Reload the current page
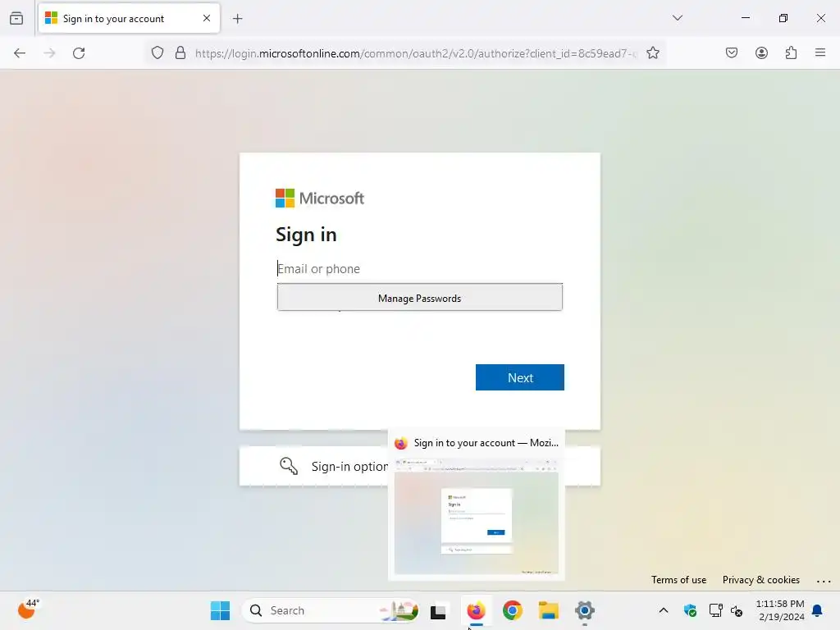The height and width of the screenshot is (630, 840). click(x=79, y=53)
